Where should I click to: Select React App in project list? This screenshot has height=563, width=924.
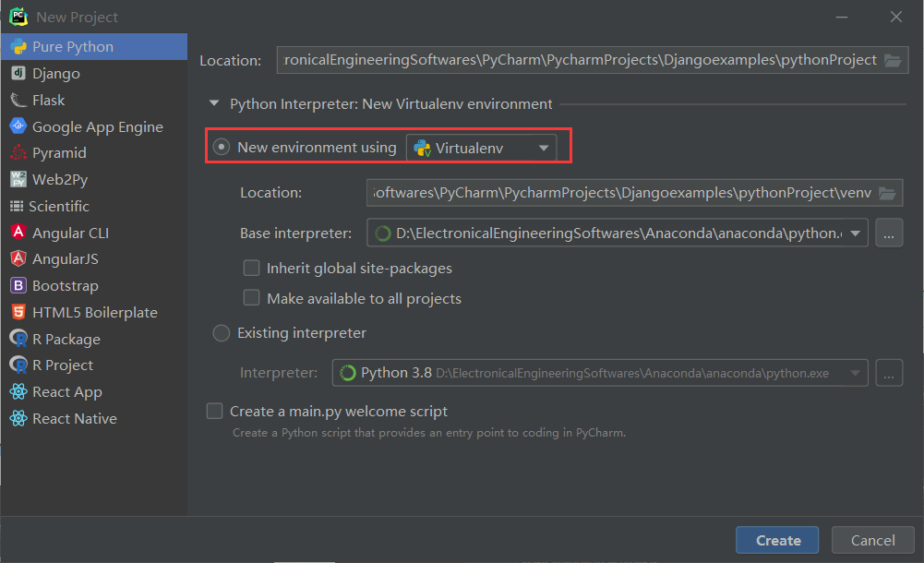[x=94, y=391]
